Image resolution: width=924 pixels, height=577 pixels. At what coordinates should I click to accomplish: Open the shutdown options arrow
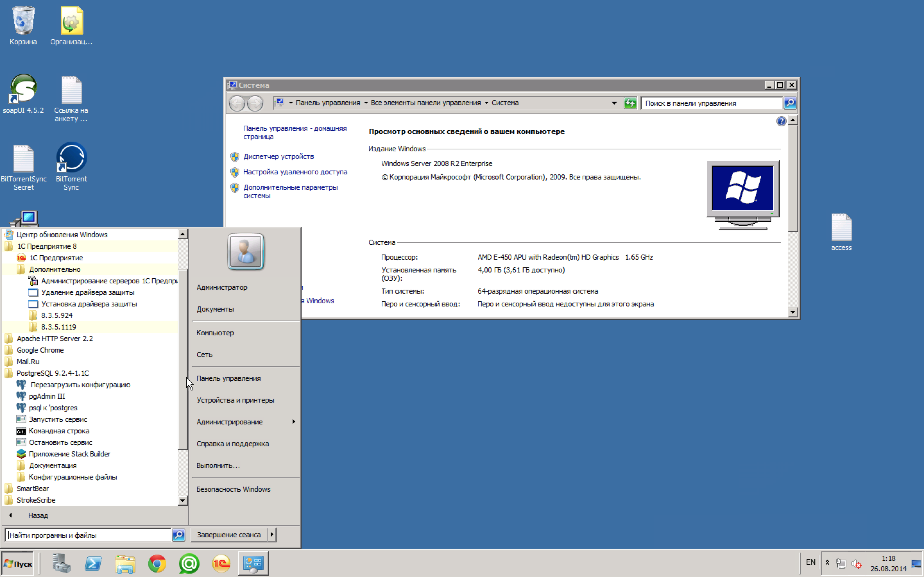coord(272,535)
